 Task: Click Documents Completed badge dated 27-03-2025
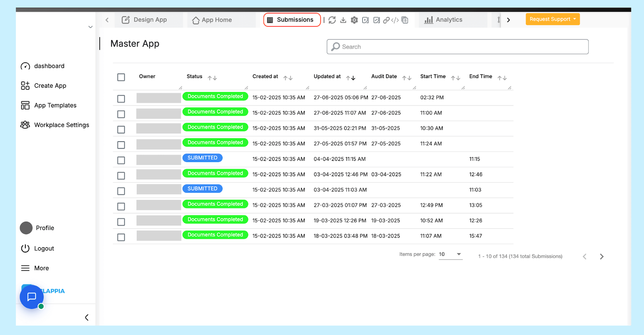[215, 204]
